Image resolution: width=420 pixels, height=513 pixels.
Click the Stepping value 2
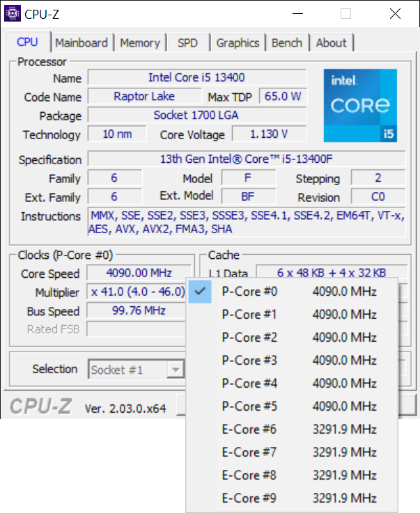(378, 178)
